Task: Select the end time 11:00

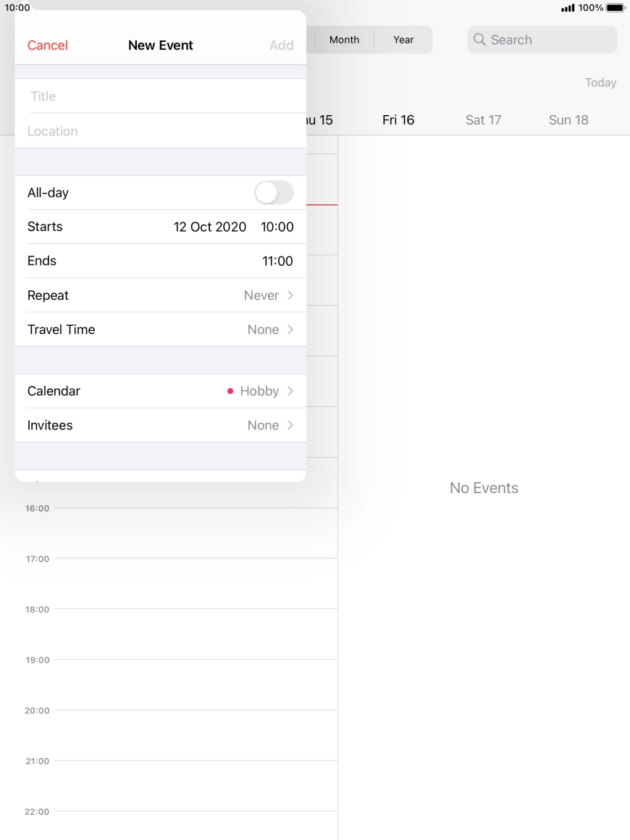Action: click(x=277, y=261)
